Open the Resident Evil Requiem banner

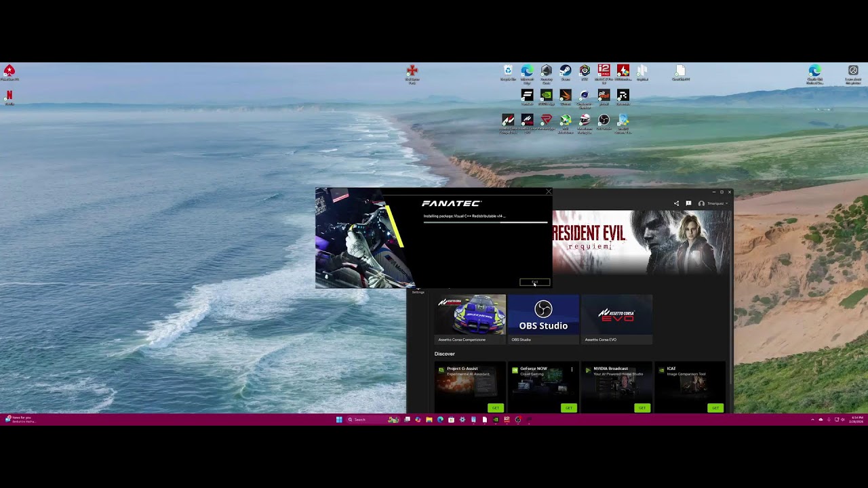coord(642,242)
